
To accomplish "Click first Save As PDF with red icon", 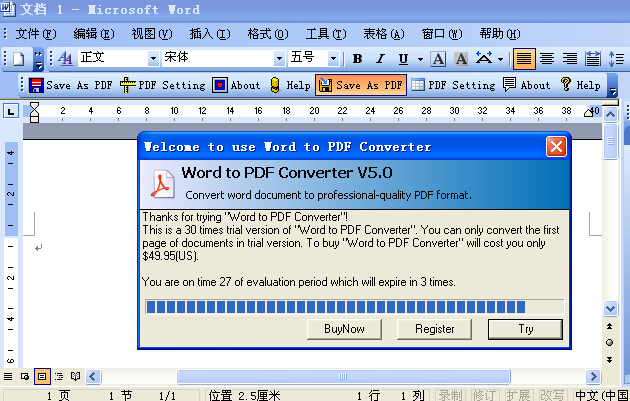I will click(71, 85).
